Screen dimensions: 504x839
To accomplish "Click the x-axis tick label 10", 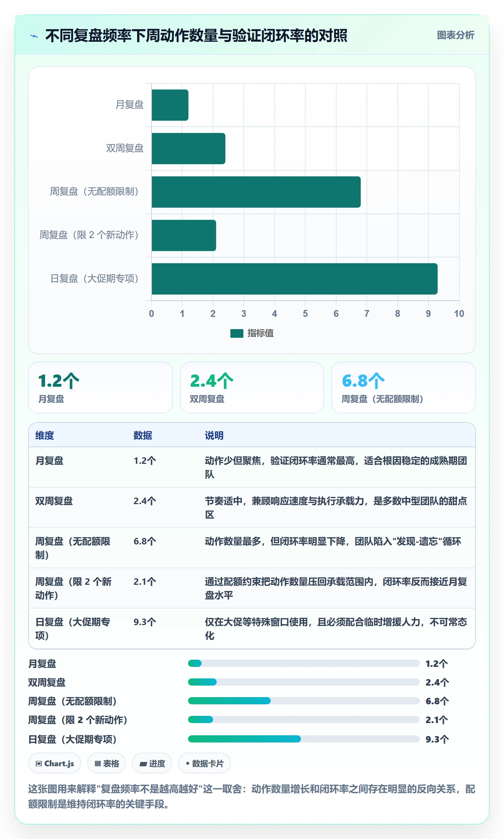I will point(459,314).
